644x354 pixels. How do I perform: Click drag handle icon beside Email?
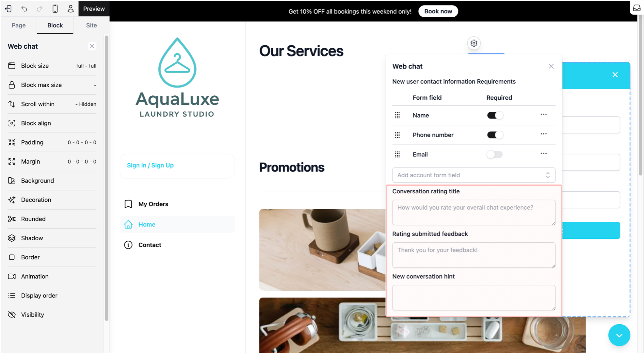(x=397, y=154)
